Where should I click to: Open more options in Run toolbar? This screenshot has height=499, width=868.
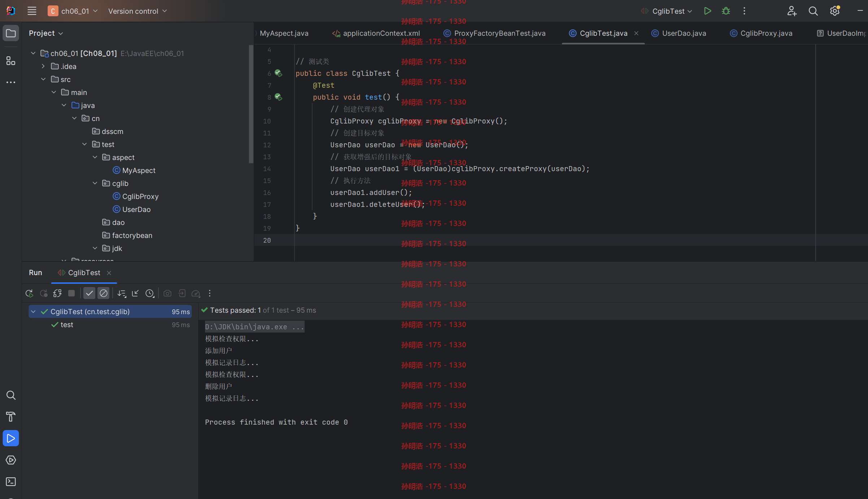click(x=210, y=293)
